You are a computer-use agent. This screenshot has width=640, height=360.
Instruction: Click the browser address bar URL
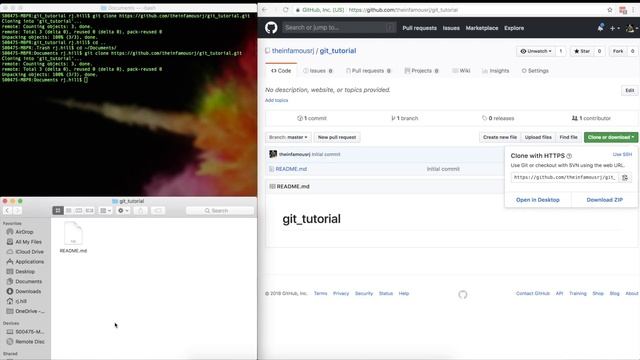403,10
